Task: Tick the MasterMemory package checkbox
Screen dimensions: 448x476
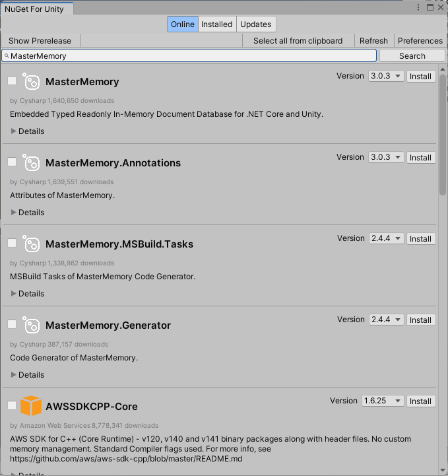Action: [12, 81]
